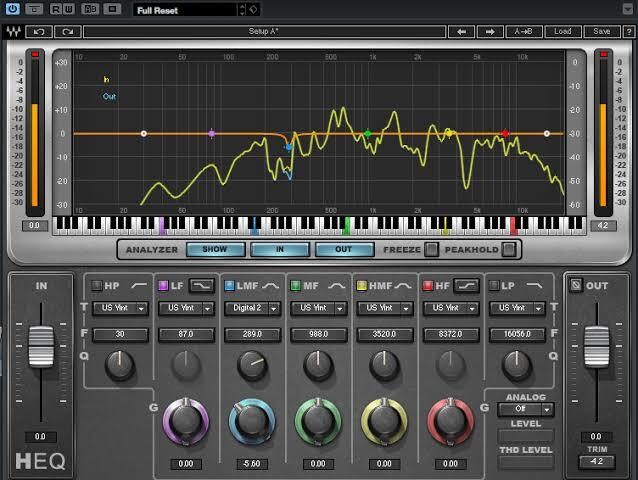The height and width of the screenshot is (480, 638).
Task: Click the Undo arrow button
Action: click(x=39, y=32)
